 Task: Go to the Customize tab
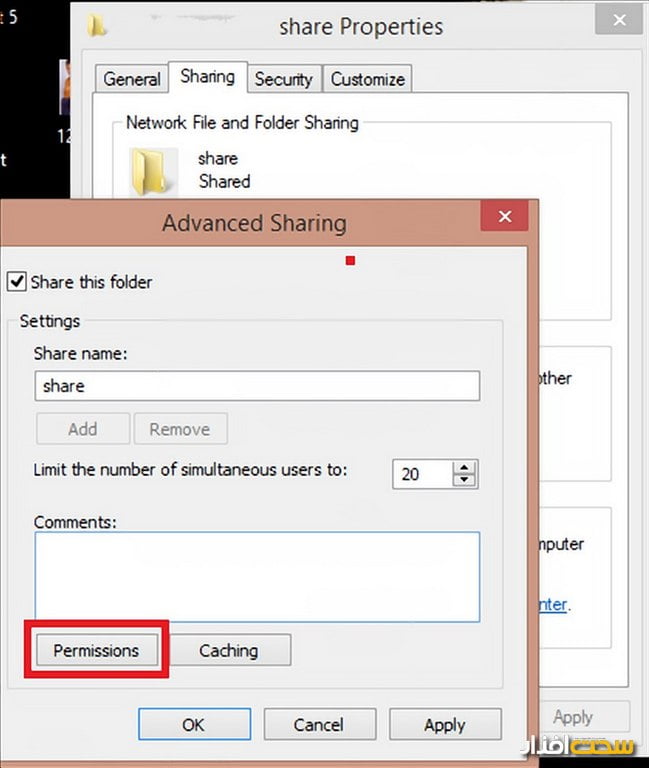367,79
